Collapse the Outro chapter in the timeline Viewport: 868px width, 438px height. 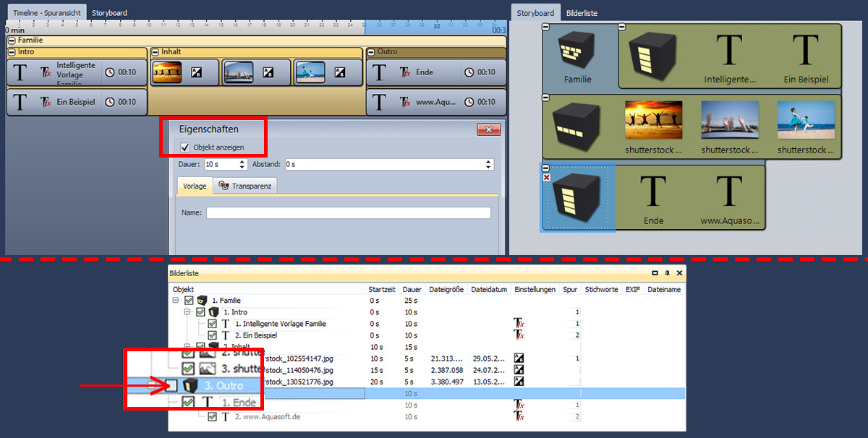[x=372, y=52]
